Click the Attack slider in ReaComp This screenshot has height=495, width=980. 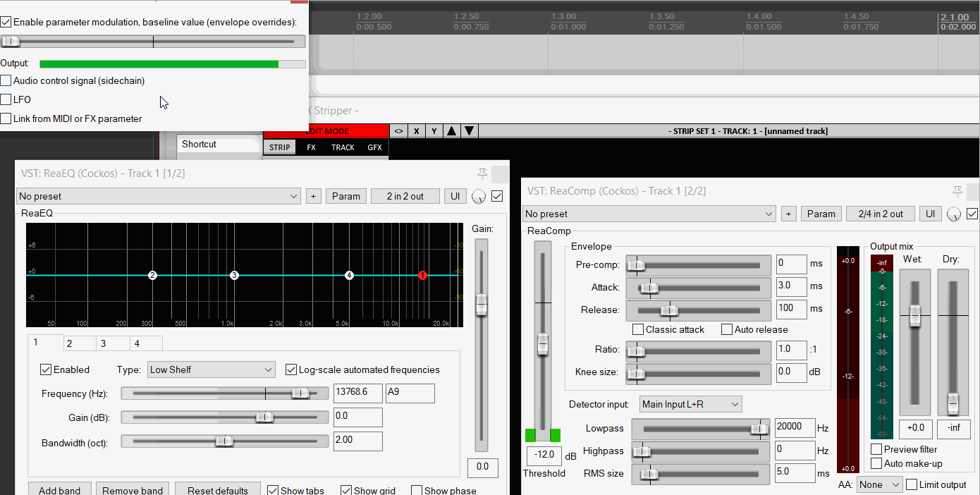[x=700, y=288]
